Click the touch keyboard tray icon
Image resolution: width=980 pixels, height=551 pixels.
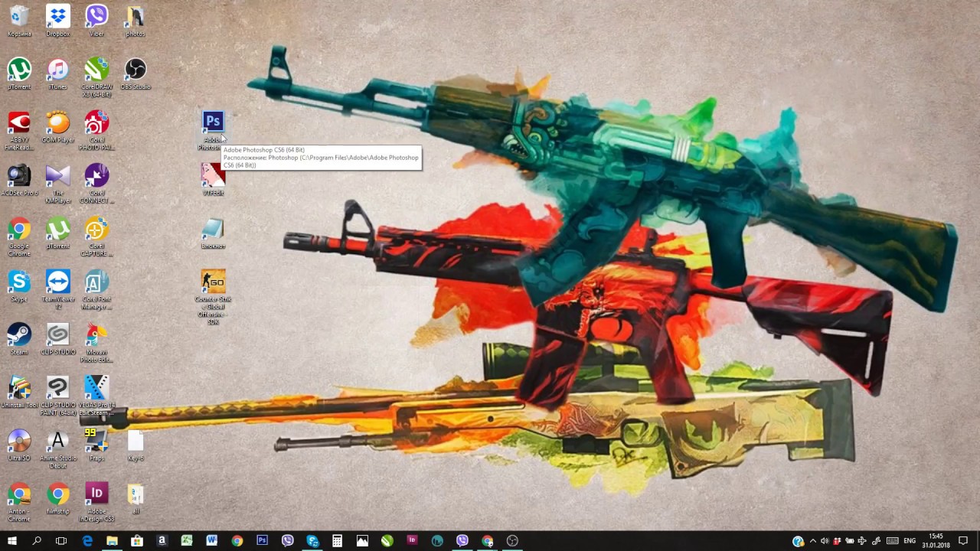click(x=892, y=541)
